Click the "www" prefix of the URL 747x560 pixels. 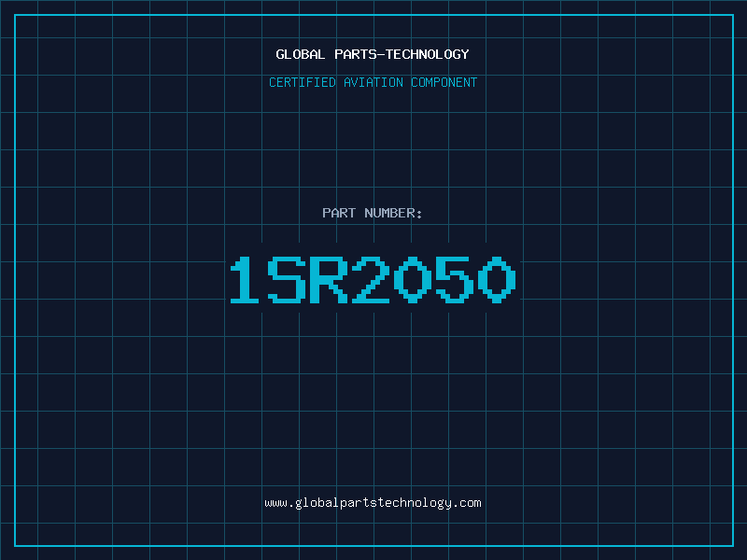point(275,503)
